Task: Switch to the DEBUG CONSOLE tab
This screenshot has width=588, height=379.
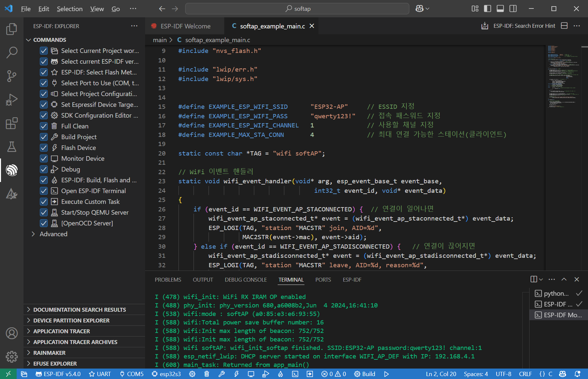Action: pyautogui.click(x=246, y=280)
